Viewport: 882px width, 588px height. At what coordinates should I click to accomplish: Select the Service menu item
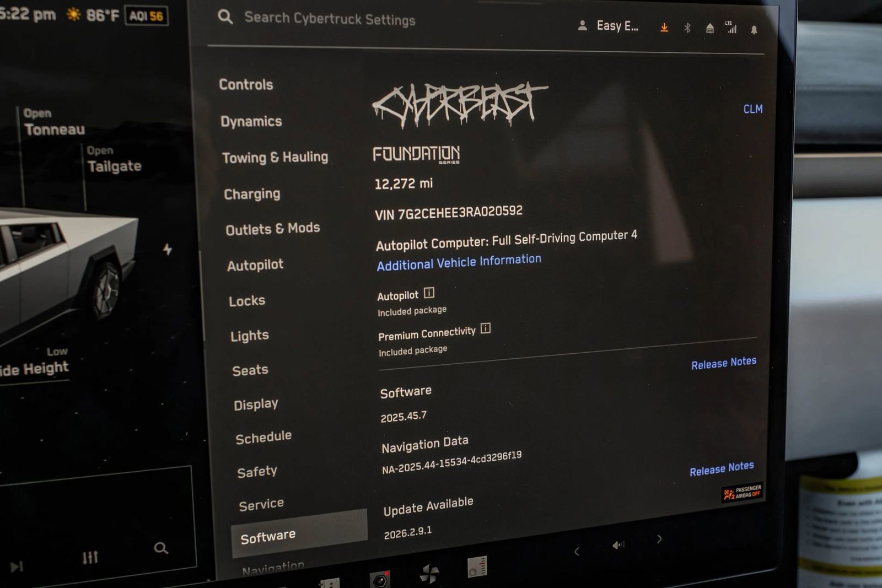(x=261, y=504)
